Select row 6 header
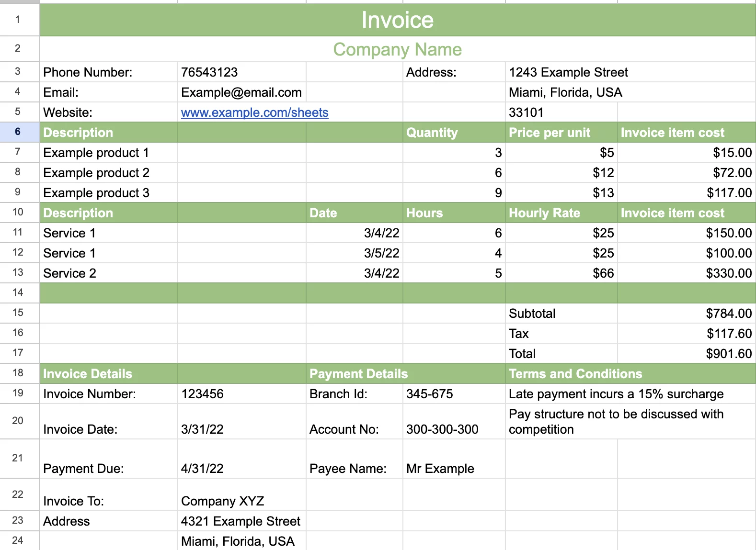 click(x=18, y=132)
